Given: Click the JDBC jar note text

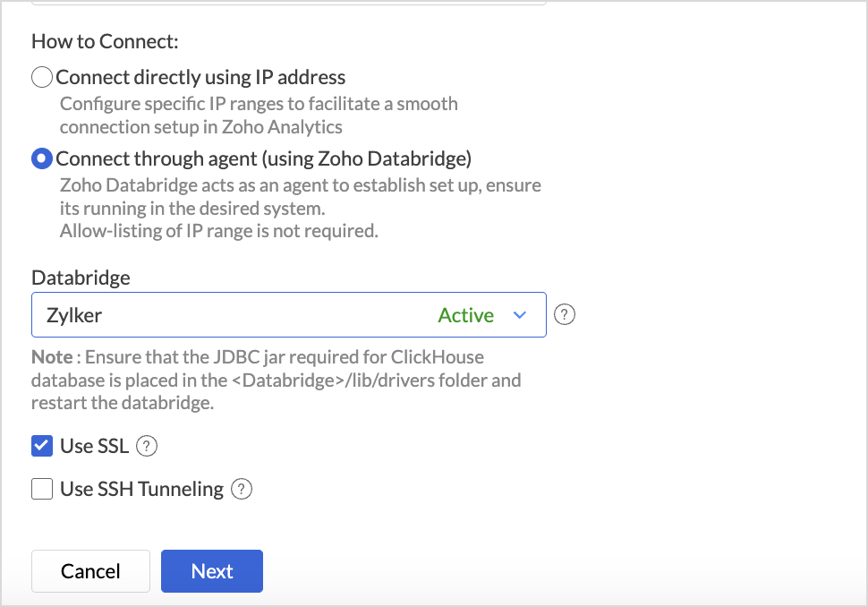Looking at the screenshot, I should coord(276,380).
